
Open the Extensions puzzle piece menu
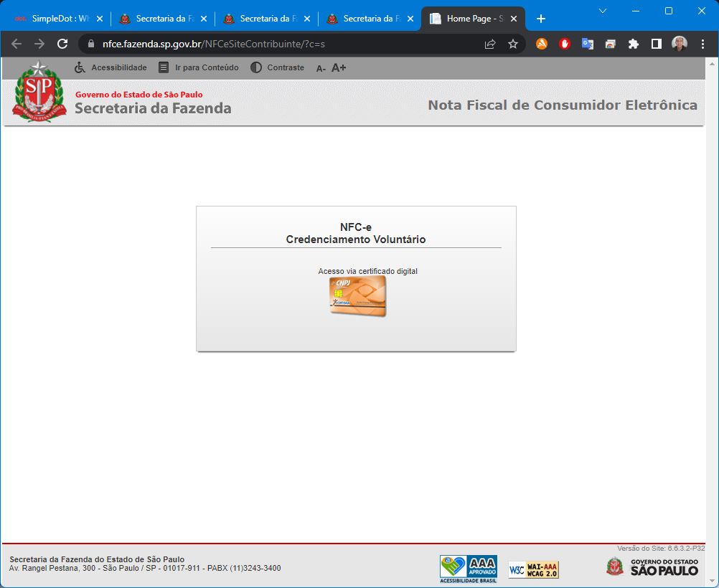point(633,44)
